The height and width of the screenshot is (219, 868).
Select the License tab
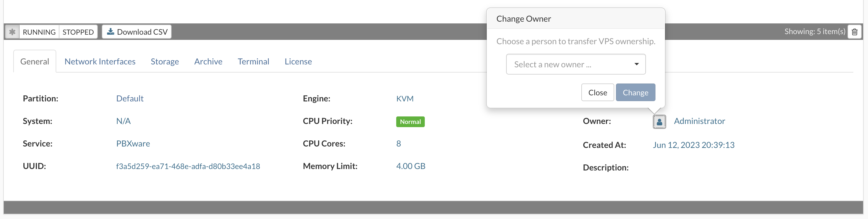click(298, 62)
